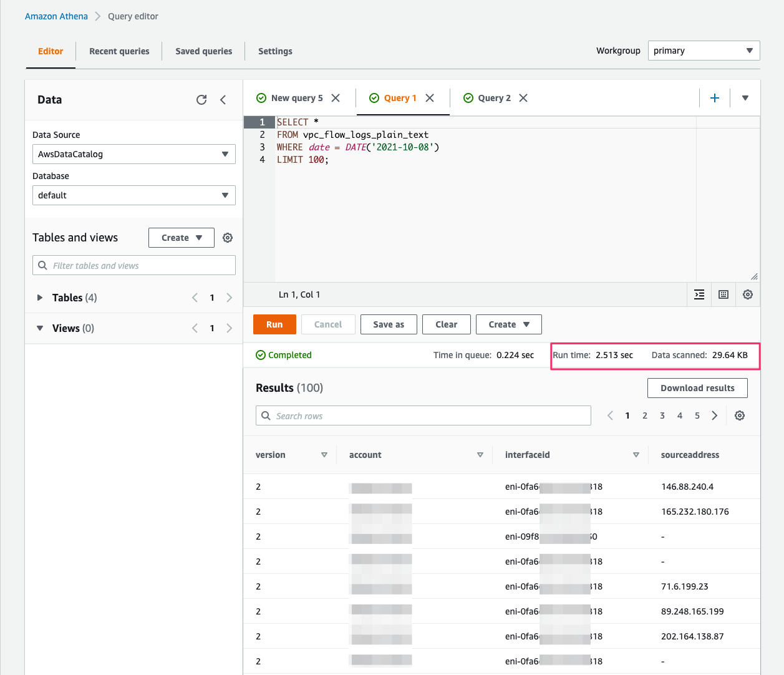Open Tables and views settings gear

(228, 238)
